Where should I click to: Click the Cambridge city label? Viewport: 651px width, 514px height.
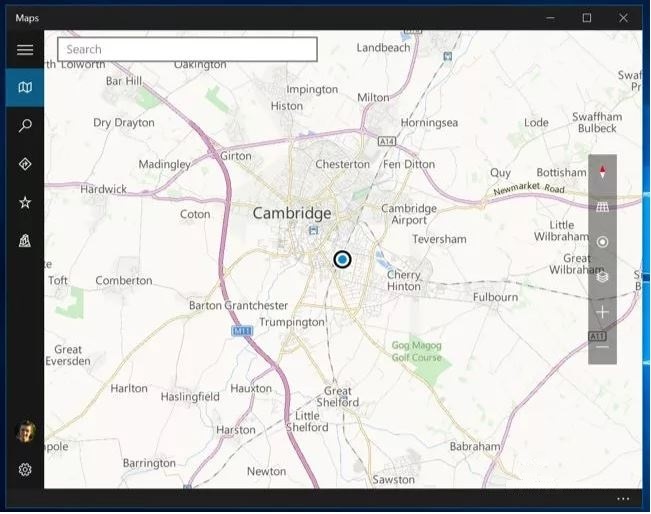point(292,213)
